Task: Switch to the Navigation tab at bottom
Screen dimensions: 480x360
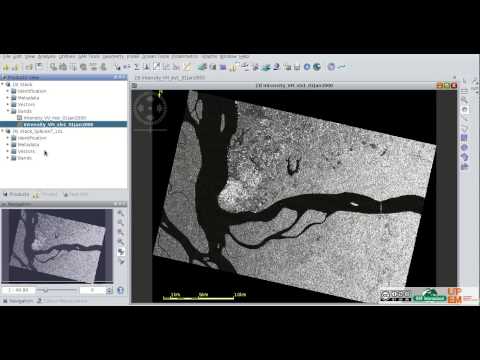Action: pyautogui.click(x=18, y=301)
